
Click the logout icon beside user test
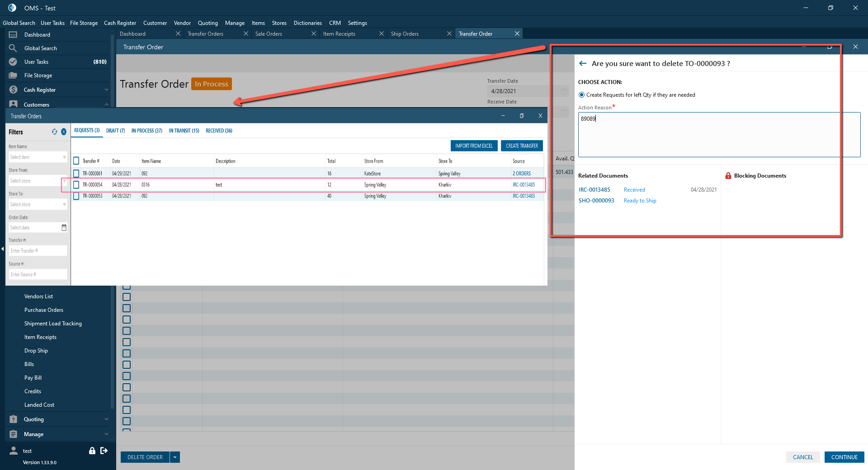click(104, 451)
